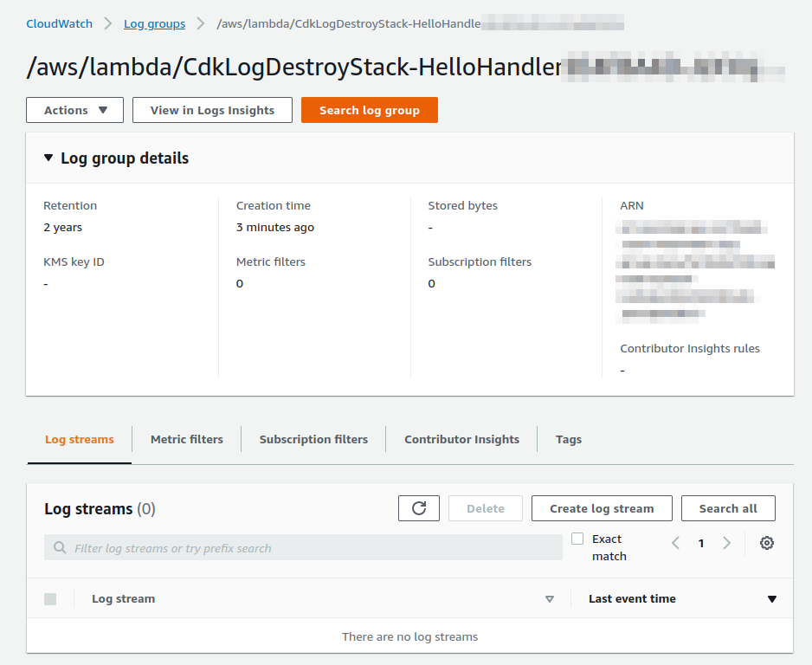
Task: Toggle the select-all checkbox in the table header
Action: (x=49, y=598)
